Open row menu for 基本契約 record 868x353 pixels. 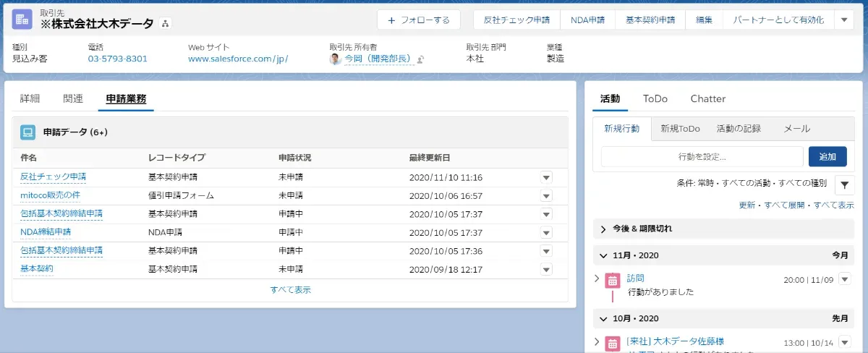tap(546, 269)
